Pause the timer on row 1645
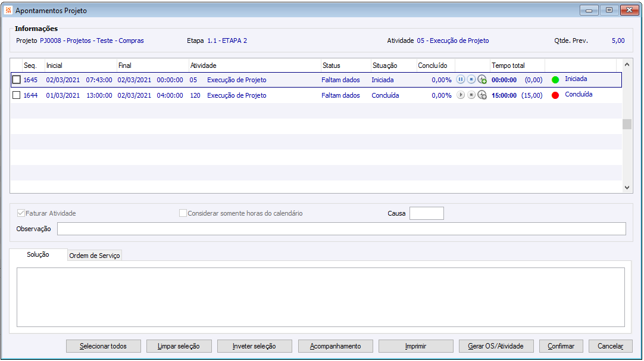This screenshot has height=361, width=644. coord(461,79)
